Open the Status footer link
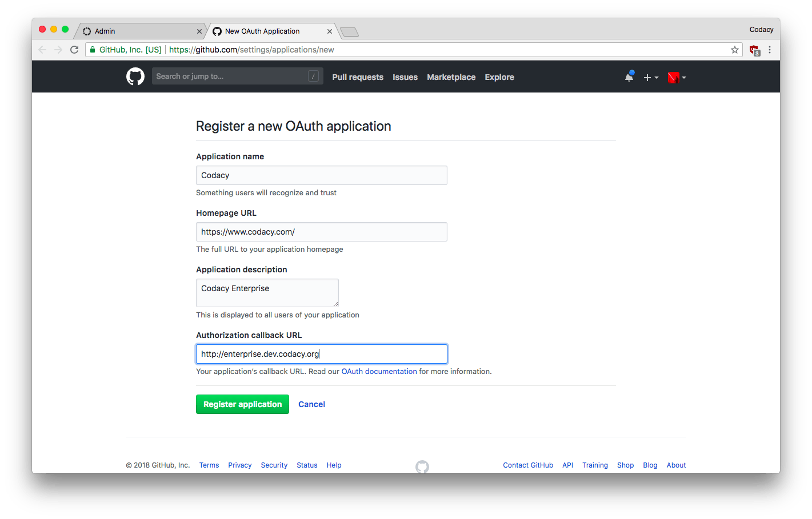 click(x=307, y=465)
